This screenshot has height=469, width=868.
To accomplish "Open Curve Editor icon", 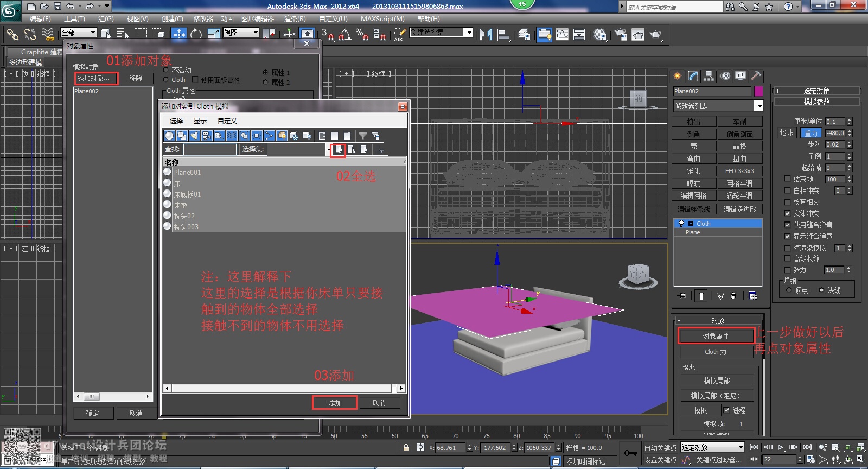I will click(x=562, y=34).
